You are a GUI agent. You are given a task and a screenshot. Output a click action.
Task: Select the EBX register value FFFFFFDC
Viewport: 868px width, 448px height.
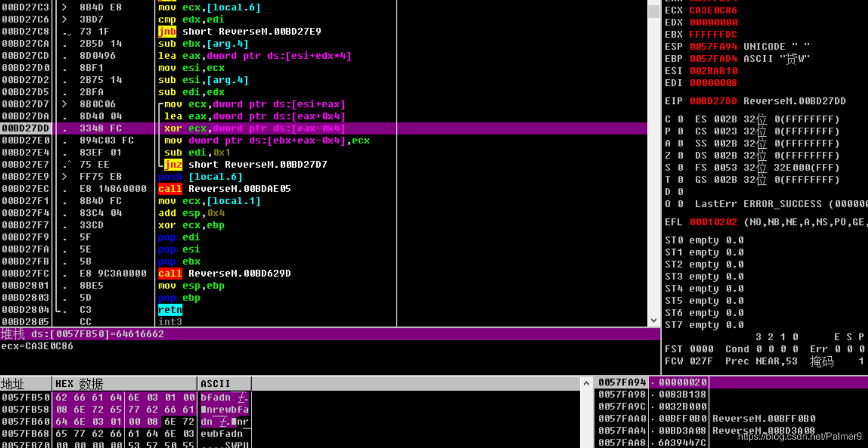[x=713, y=34]
